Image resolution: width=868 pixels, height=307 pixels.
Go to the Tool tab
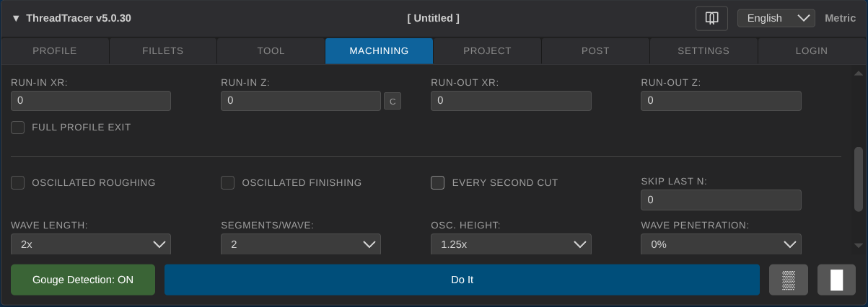271,51
